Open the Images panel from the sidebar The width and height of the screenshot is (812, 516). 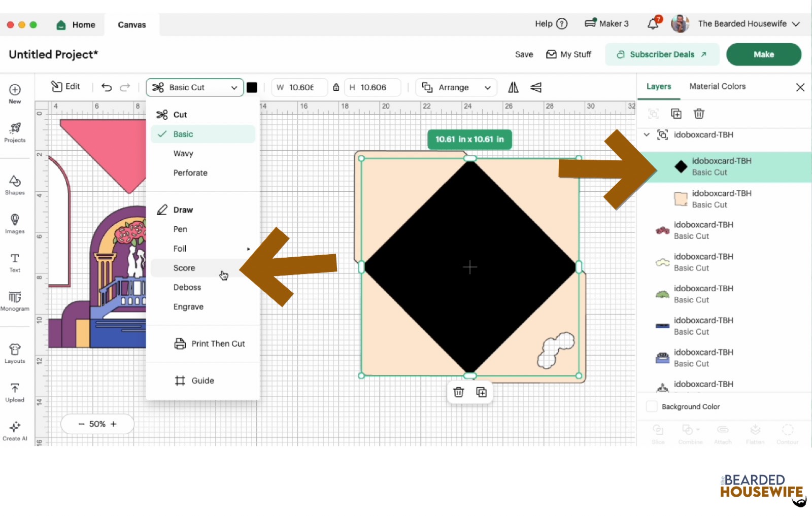[x=15, y=223]
